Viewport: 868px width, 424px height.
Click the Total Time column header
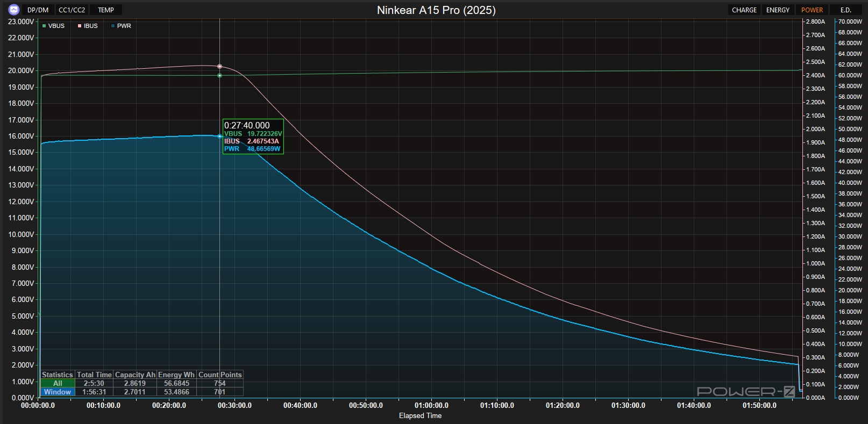[94, 375]
